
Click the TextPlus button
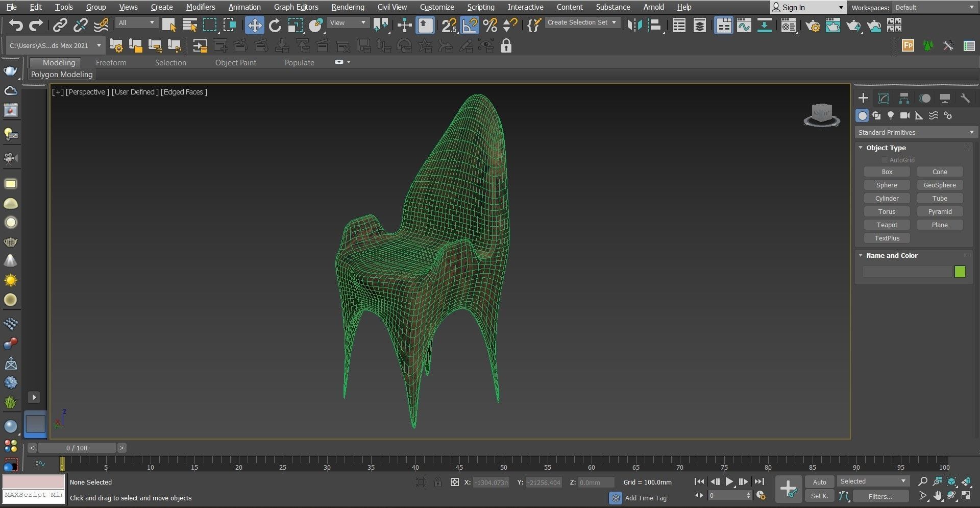pyautogui.click(x=887, y=238)
